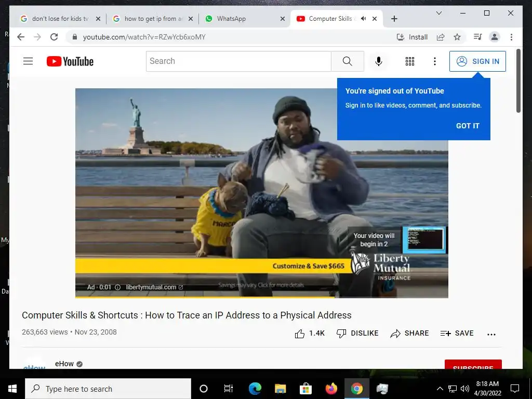Open the Windows Start menu
This screenshot has height=399, width=532.
[12, 389]
